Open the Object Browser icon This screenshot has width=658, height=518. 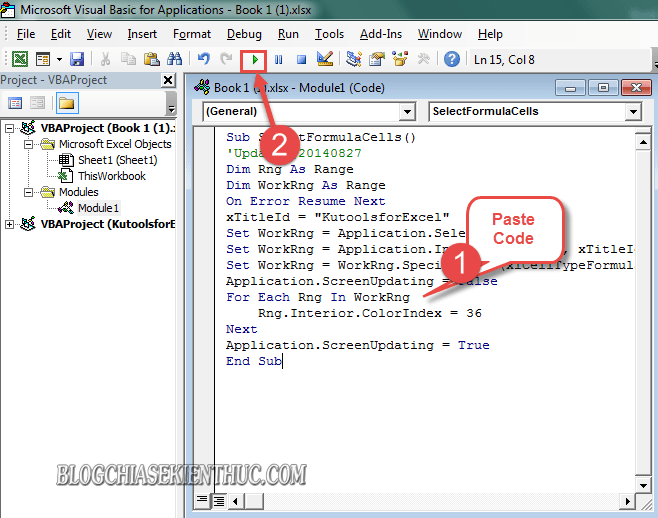(400, 59)
